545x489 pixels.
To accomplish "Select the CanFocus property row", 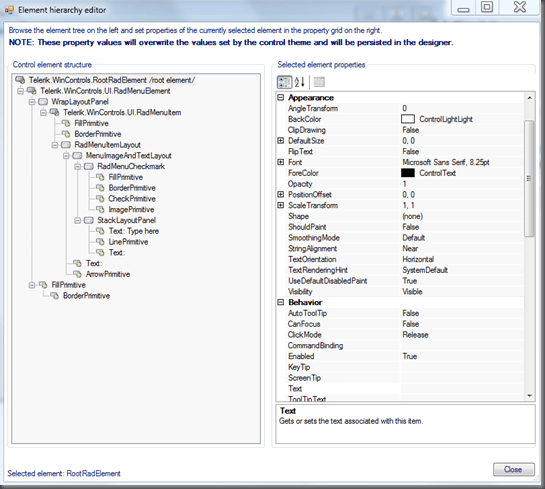I will (x=400, y=324).
